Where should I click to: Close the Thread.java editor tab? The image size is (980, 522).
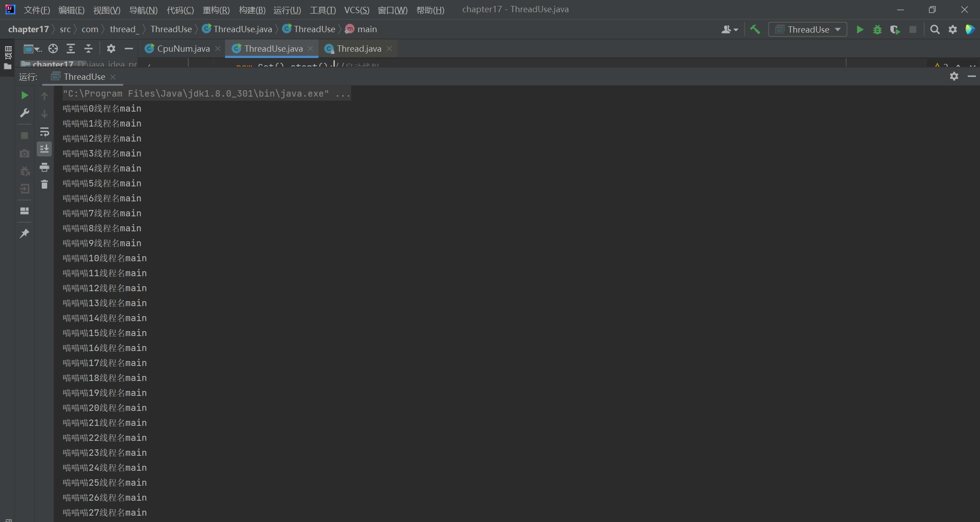389,49
